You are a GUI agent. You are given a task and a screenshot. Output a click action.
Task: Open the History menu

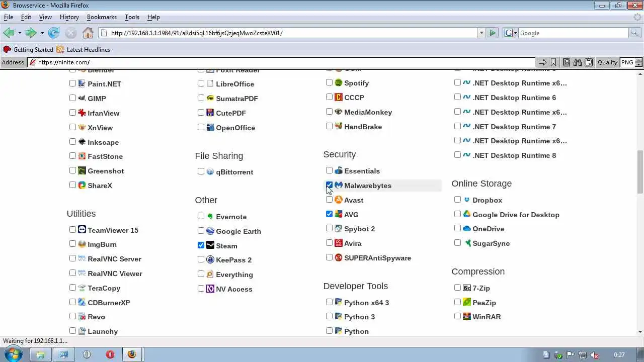pyautogui.click(x=69, y=17)
